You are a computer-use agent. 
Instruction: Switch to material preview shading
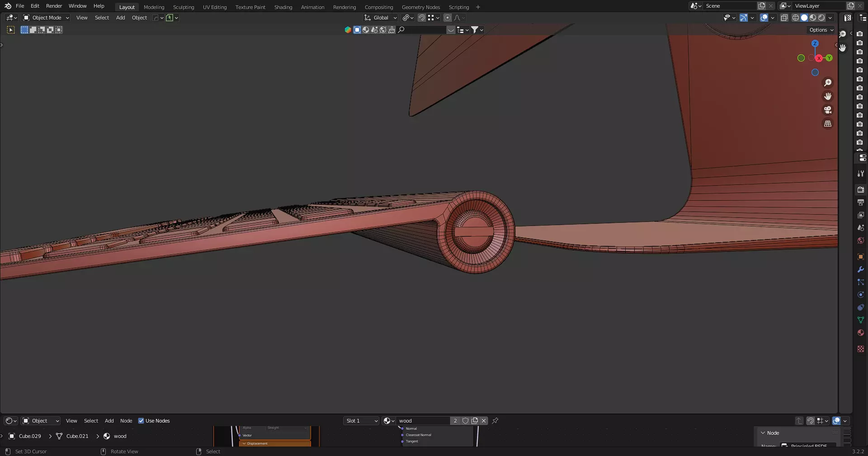tap(813, 18)
